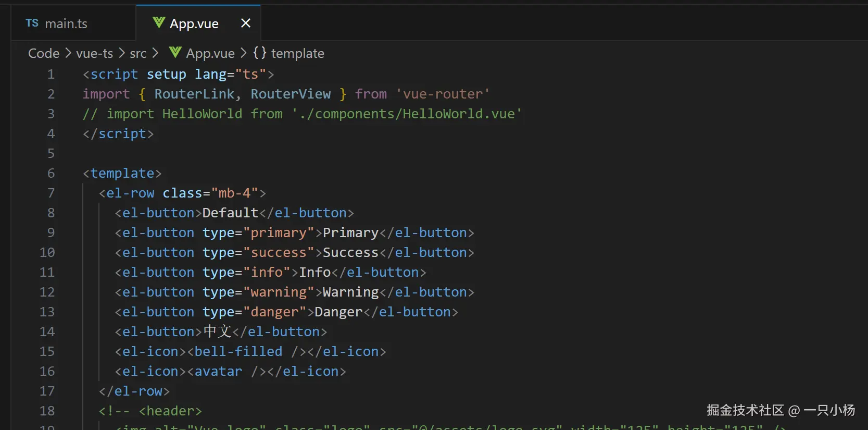Click the 'lang' attribute on line 1

tap(210, 74)
